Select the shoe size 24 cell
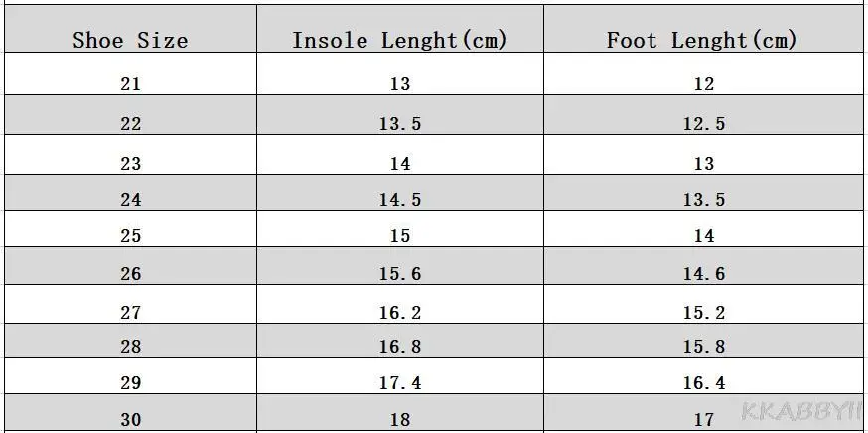 coord(130,200)
